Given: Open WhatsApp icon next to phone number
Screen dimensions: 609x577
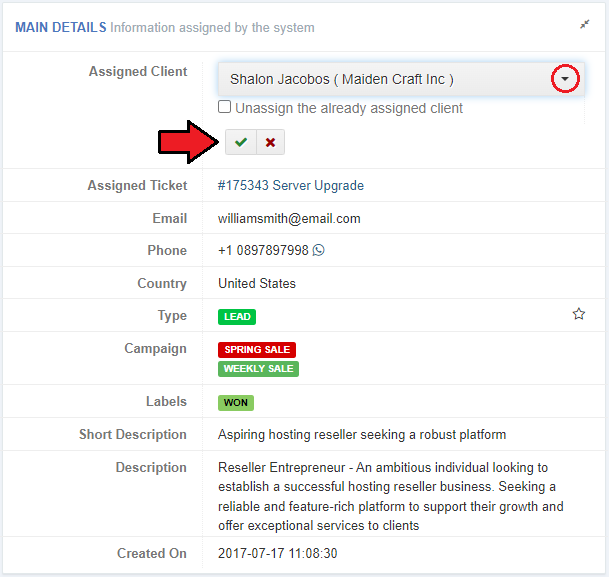Looking at the screenshot, I should [318, 250].
